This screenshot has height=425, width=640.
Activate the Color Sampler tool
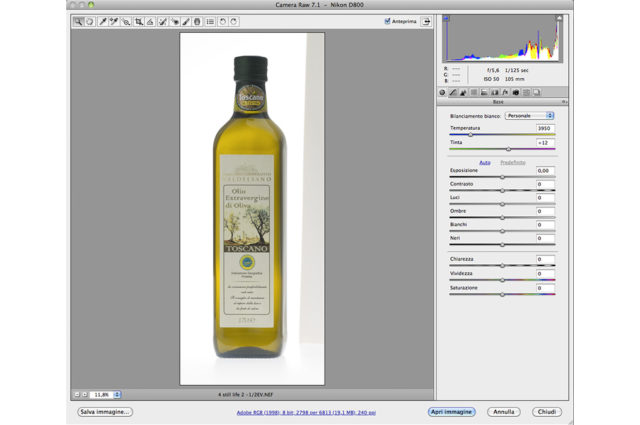tap(114, 22)
